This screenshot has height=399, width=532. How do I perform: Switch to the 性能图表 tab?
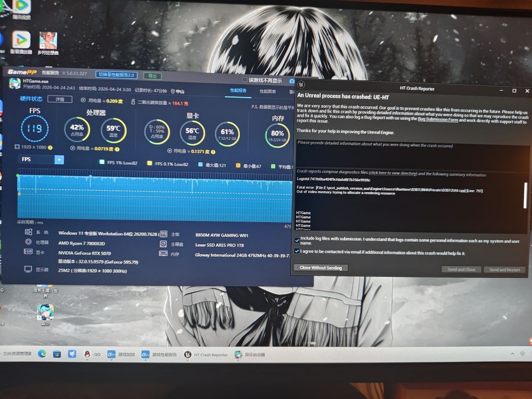pyautogui.click(x=267, y=91)
